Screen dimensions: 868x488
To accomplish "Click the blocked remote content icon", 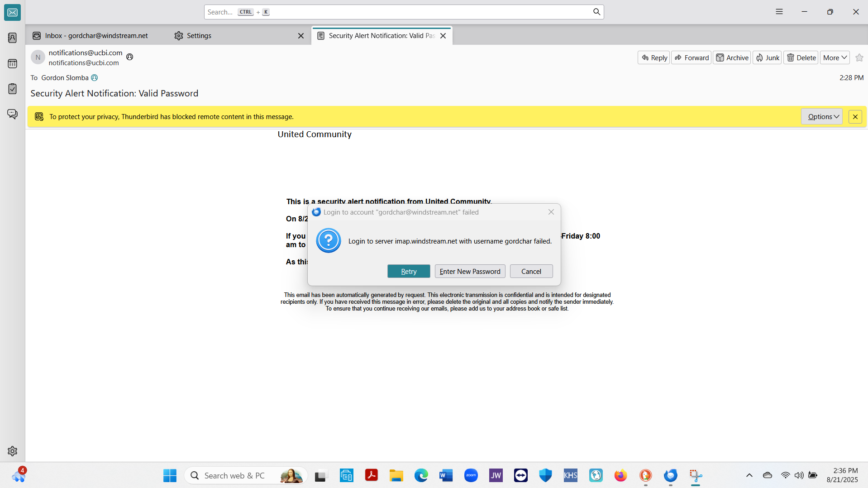I will click(39, 117).
